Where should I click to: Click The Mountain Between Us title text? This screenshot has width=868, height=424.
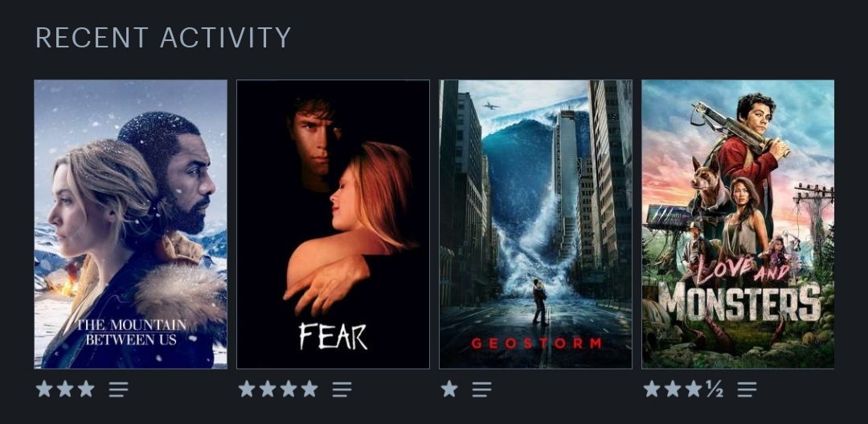click(131, 332)
